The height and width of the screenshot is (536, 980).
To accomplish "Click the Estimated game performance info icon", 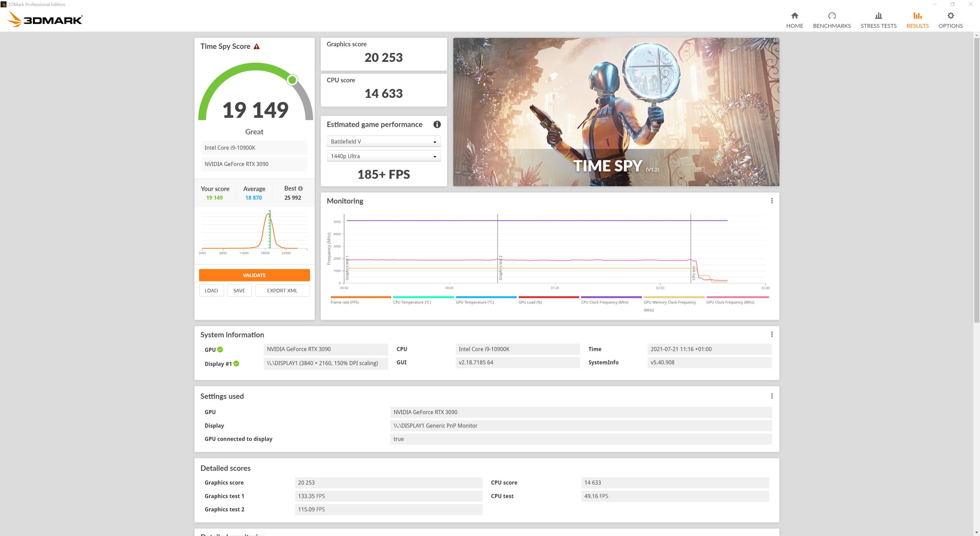I will coord(437,124).
